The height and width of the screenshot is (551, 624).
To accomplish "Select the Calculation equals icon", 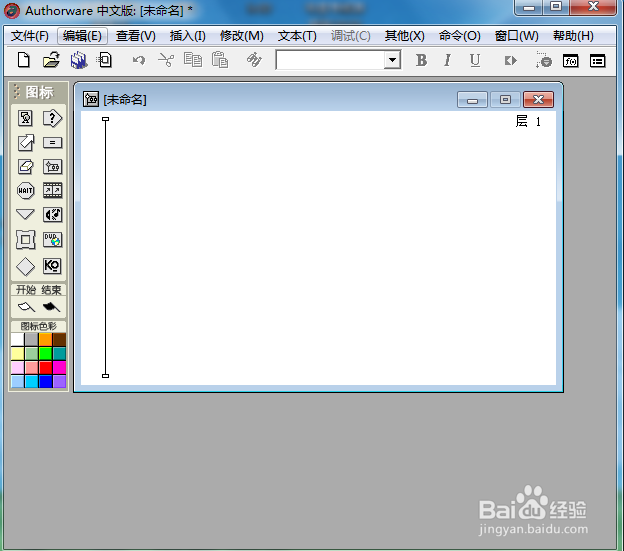I will pos(52,142).
